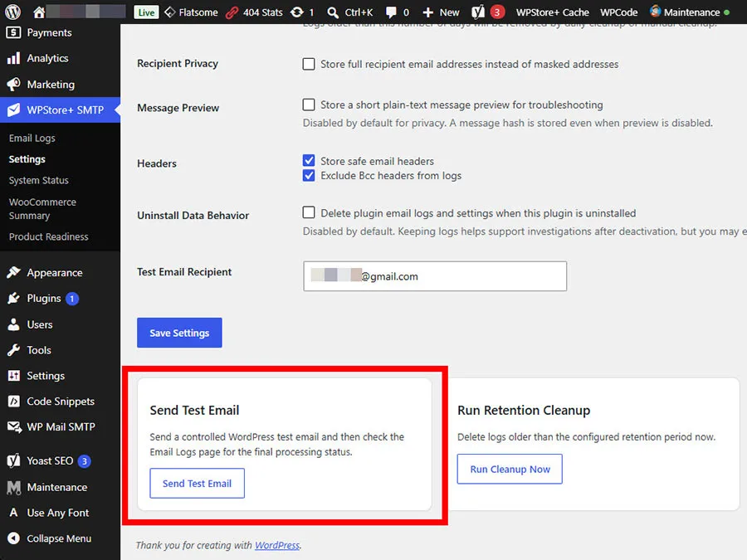Click the Uninstall Data Behavior label
This screenshot has height=560, width=747.
(193, 215)
